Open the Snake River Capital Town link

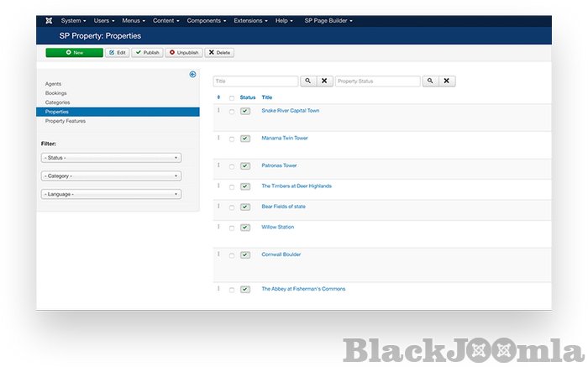point(290,111)
